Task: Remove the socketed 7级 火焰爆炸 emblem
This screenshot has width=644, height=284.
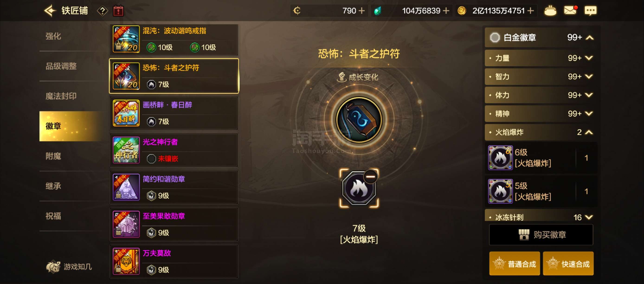Action: pos(370,177)
